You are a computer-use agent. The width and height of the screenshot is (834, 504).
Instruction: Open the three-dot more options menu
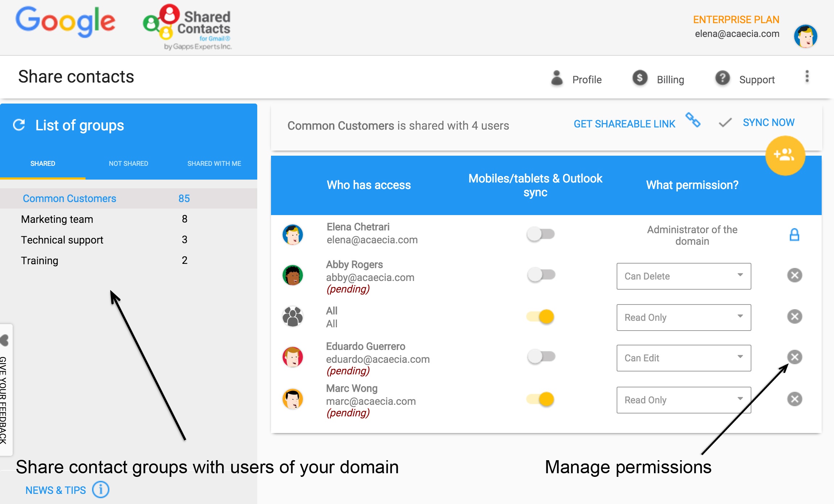click(807, 77)
